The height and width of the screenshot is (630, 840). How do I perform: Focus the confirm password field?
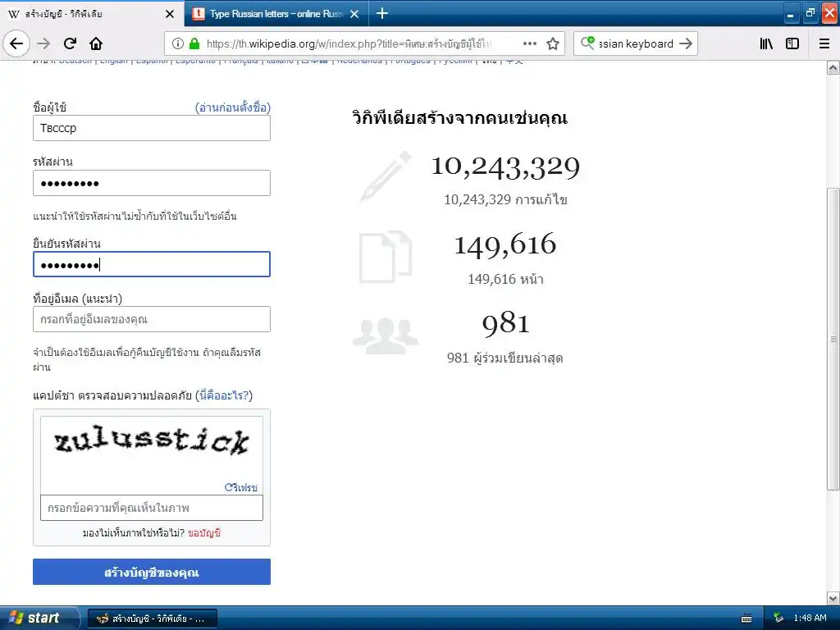pos(152,264)
